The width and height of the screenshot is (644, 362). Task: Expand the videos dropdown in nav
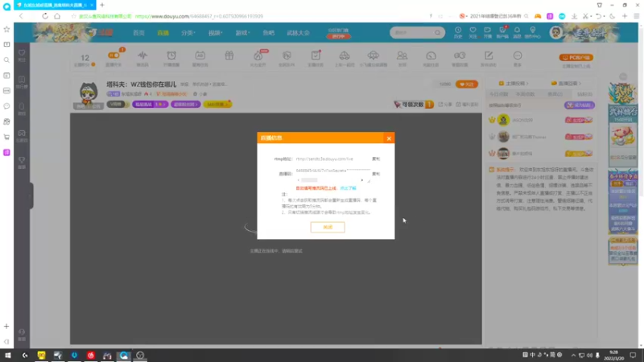[x=215, y=33]
